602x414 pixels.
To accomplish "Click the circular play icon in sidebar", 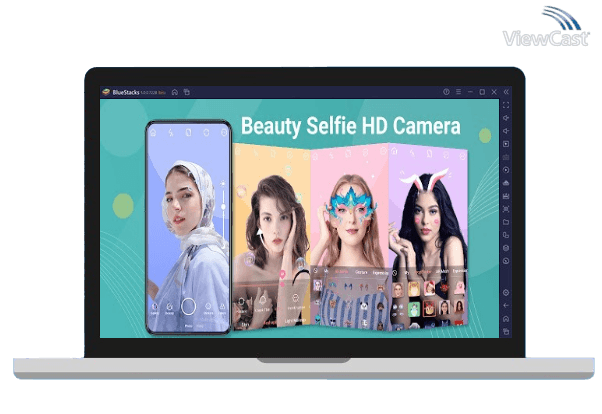I will point(506,170).
